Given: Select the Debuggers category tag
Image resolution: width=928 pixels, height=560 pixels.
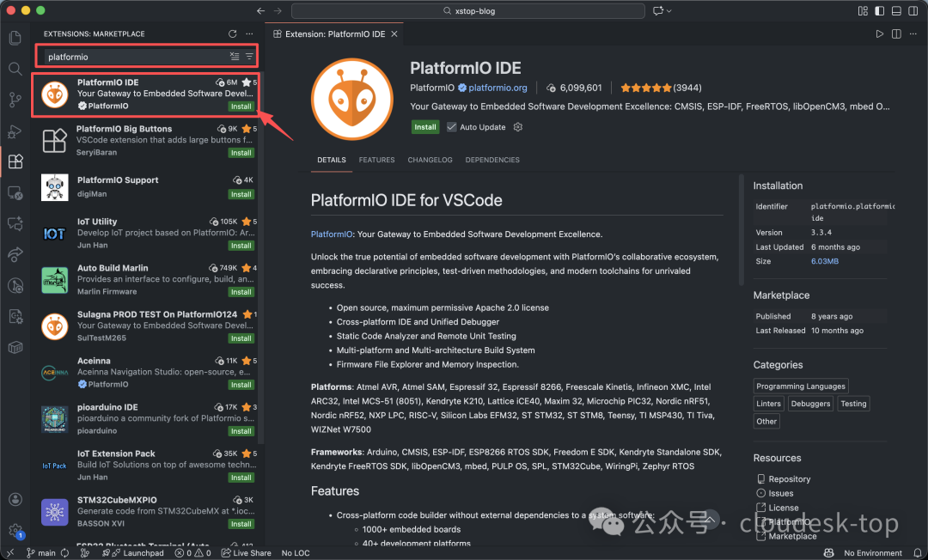Looking at the screenshot, I should pos(810,404).
